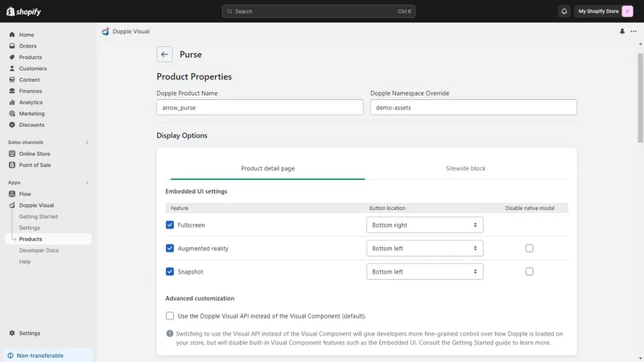Click the Dopple Product Name field
This screenshot has height=362, width=644.
click(x=259, y=108)
